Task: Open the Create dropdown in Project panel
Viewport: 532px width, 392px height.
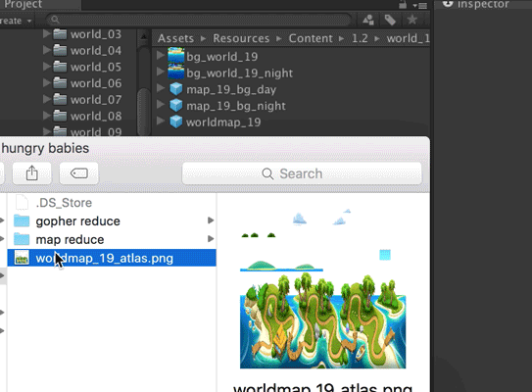Action: click(x=16, y=21)
